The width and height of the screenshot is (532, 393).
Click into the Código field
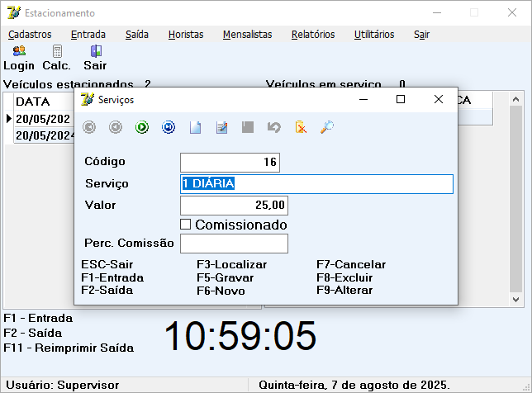coord(230,163)
